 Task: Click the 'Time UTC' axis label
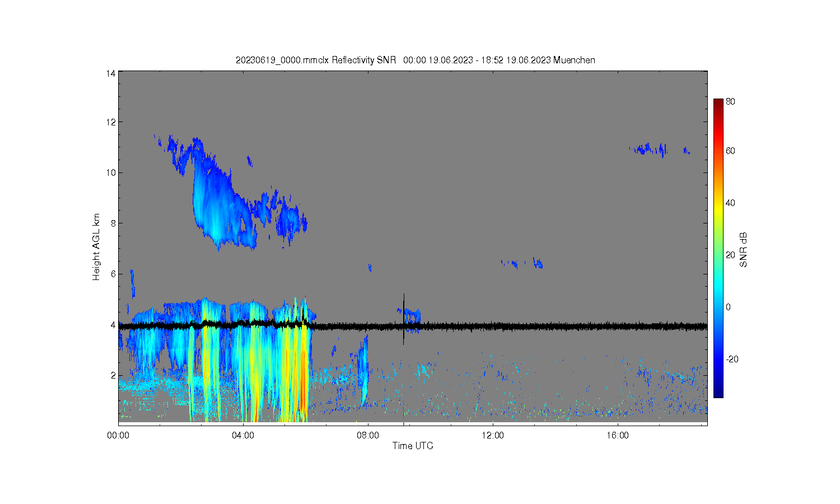[x=413, y=446]
